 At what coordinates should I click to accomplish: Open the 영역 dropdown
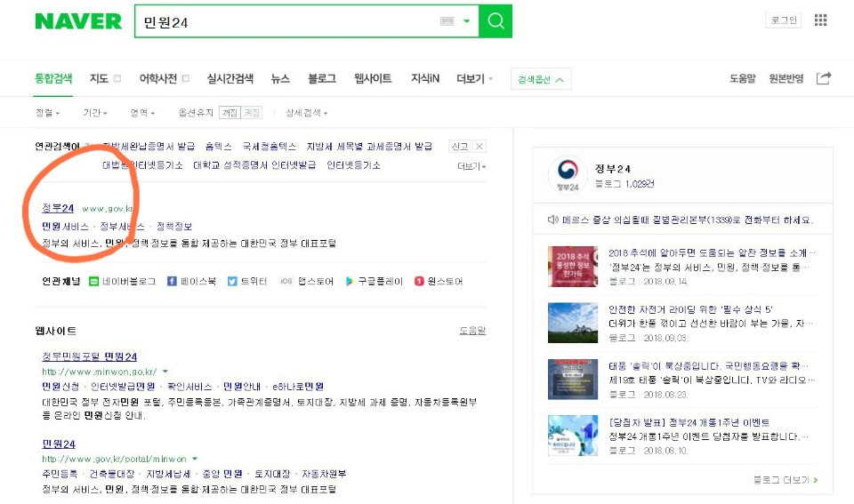(142, 113)
